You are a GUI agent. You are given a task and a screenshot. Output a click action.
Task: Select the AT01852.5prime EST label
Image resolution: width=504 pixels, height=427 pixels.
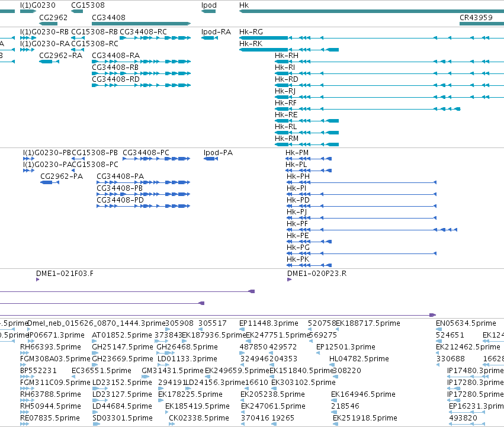click(x=122, y=335)
